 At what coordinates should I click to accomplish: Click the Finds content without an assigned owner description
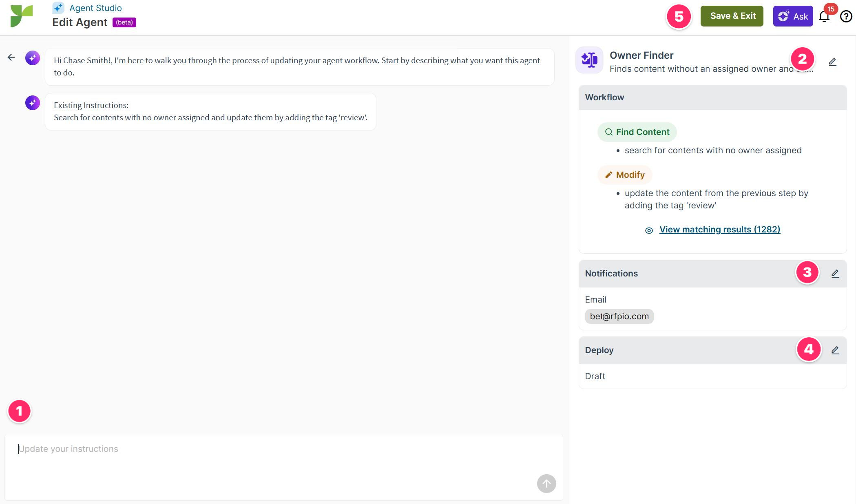[x=711, y=69]
